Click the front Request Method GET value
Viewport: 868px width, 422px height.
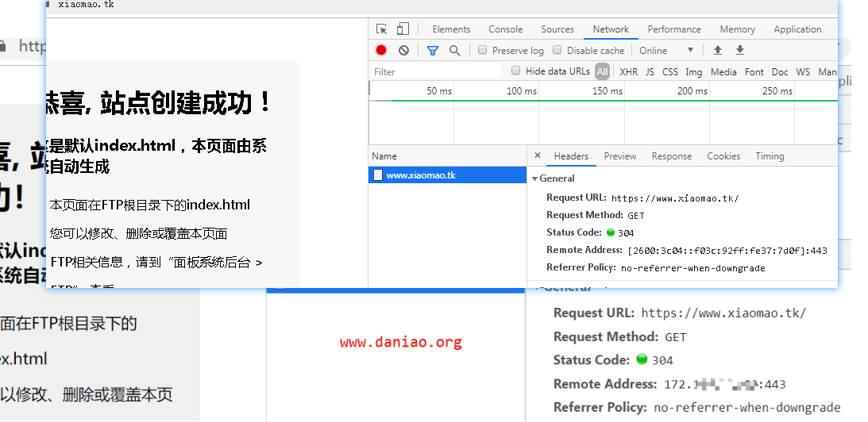click(636, 215)
